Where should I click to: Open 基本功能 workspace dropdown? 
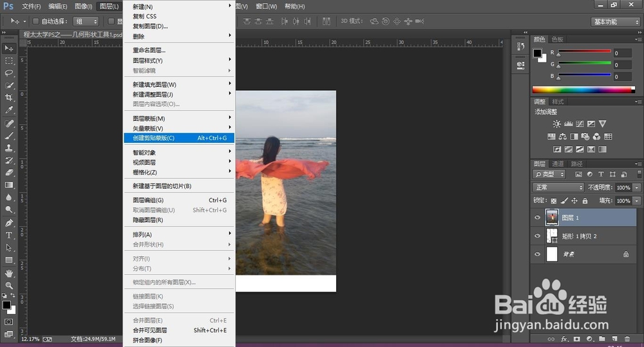click(616, 22)
